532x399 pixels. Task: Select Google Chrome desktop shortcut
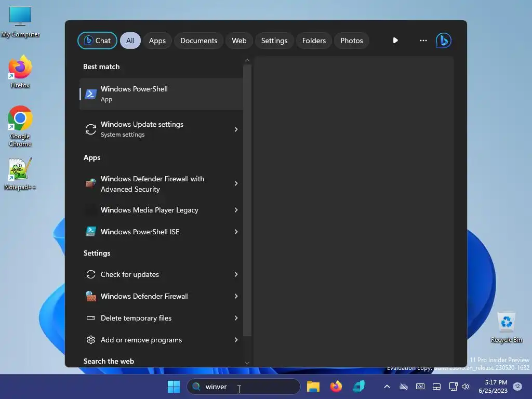[x=20, y=126]
